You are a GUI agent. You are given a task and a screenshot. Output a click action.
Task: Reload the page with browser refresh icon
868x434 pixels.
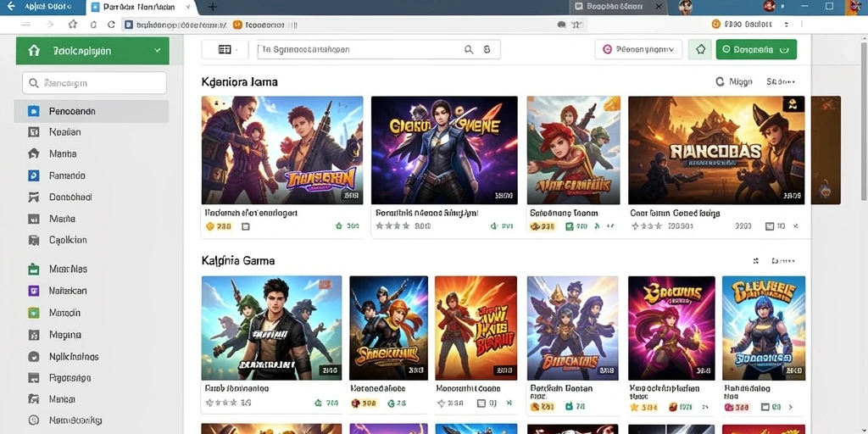point(111,25)
